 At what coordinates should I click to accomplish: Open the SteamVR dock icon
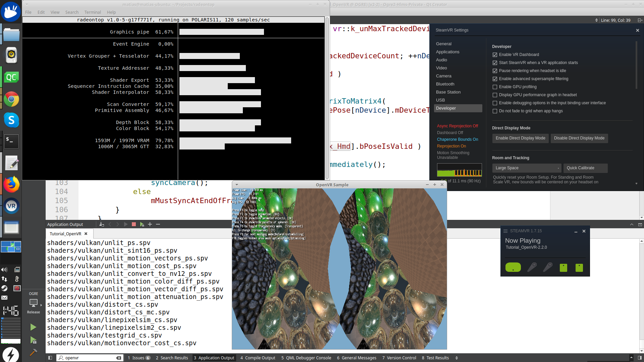click(x=11, y=206)
